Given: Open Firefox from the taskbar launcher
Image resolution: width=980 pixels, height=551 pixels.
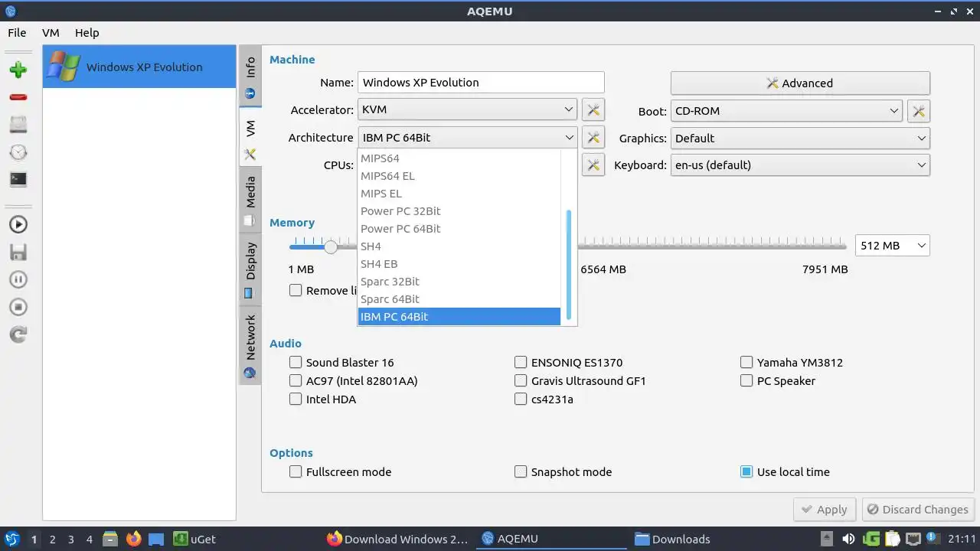Looking at the screenshot, I should 134,539.
